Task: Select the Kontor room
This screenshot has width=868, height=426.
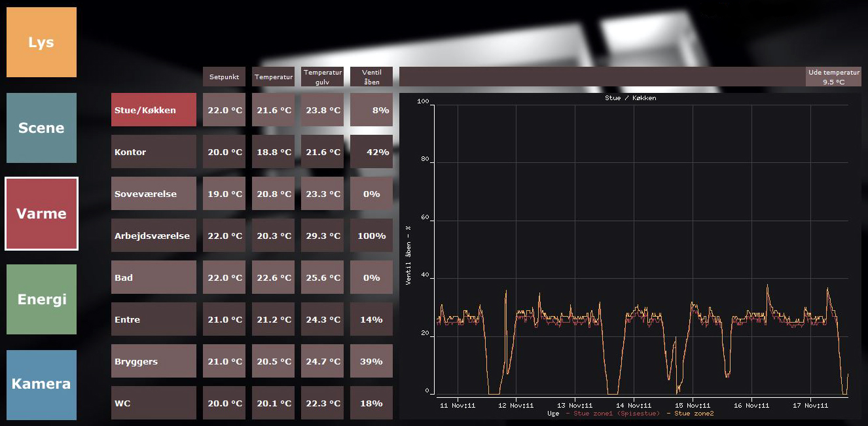Action: [x=154, y=152]
